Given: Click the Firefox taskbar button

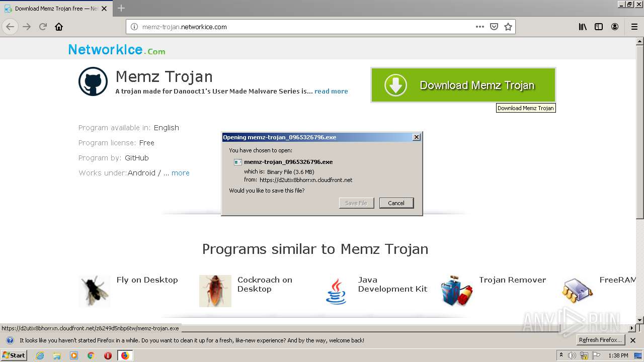Looking at the screenshot, I should pos(125,355).
